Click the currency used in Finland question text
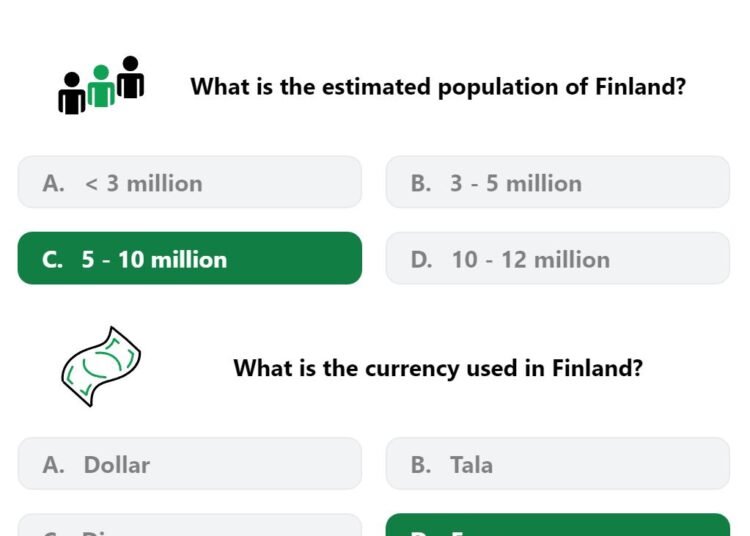Image resolution: width=750 pixels, height=536 pixels. point(438,368)
